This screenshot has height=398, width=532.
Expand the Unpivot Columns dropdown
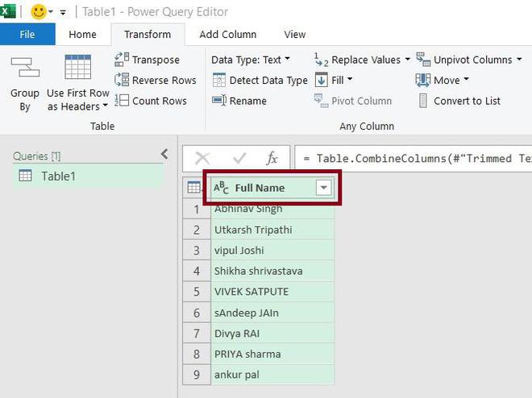coord(518,60)
